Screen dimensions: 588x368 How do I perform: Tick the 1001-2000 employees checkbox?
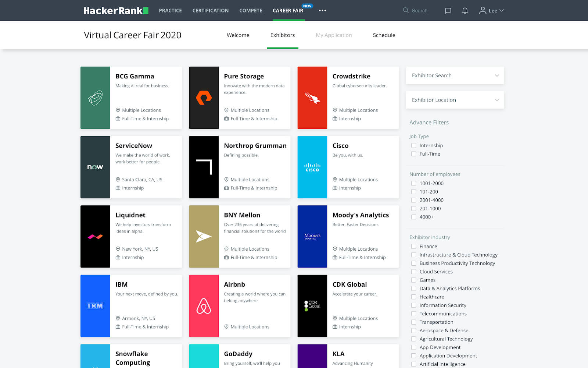[414, 183]
